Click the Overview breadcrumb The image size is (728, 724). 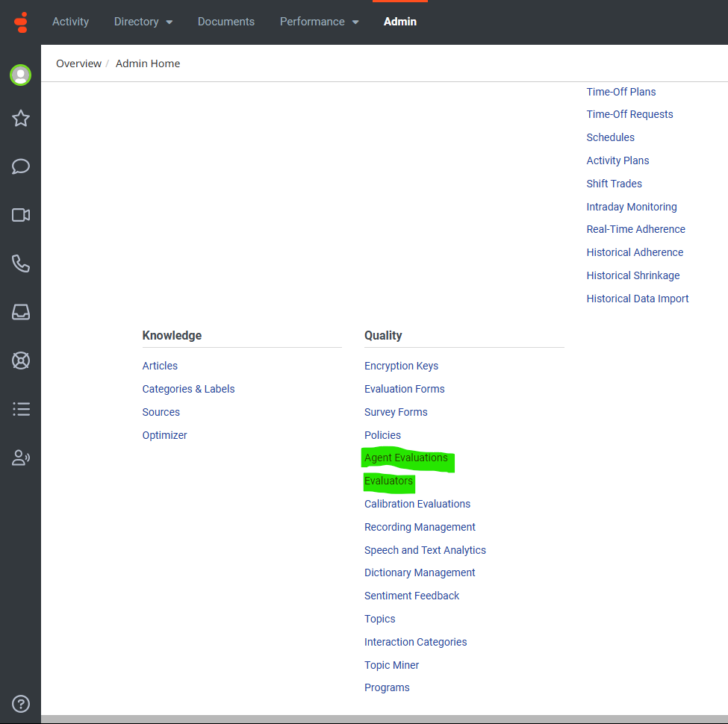tap(79, 63)
